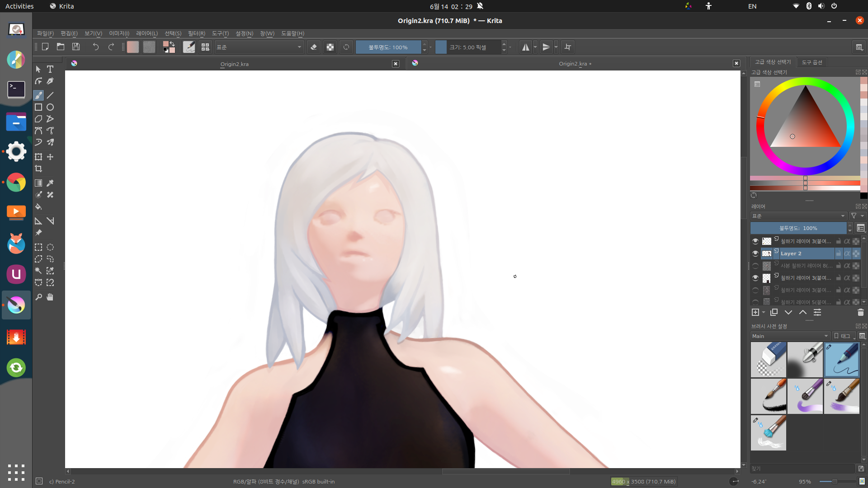Save the document with floppy icon
This screenshot has width=868, height=488.
(76, 47)
